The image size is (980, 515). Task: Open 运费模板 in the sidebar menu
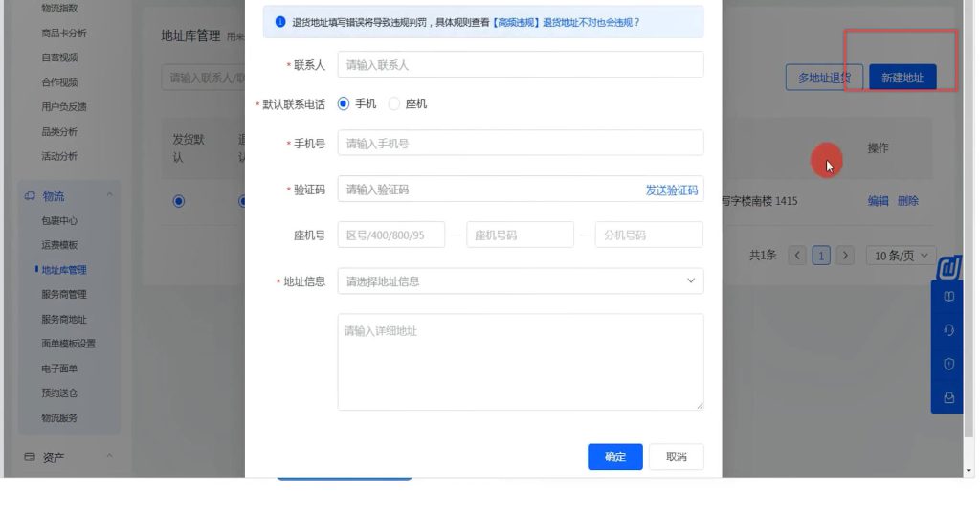[59, 245]
